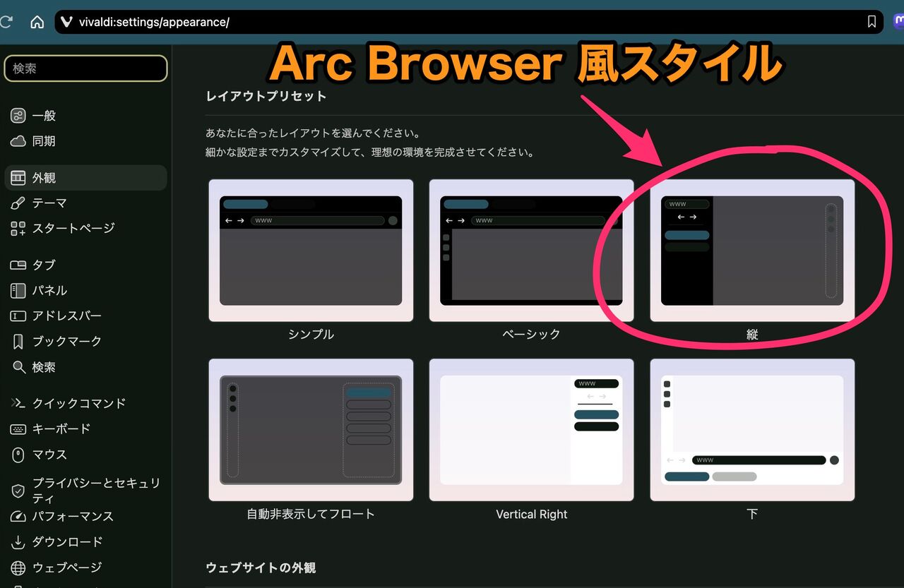Click the bookmark icon in the address bar

click(x=872, y=22)
